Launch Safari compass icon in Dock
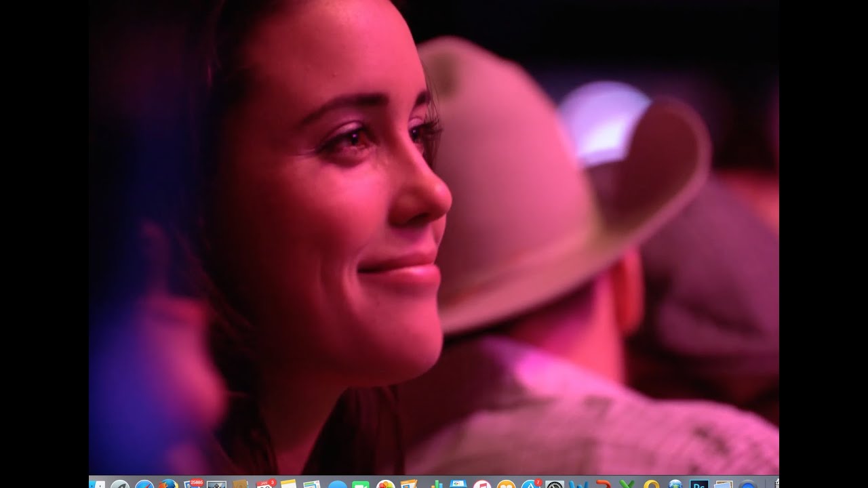The height and width of the screenshot is (488, 868). click(x=144, y=483)
